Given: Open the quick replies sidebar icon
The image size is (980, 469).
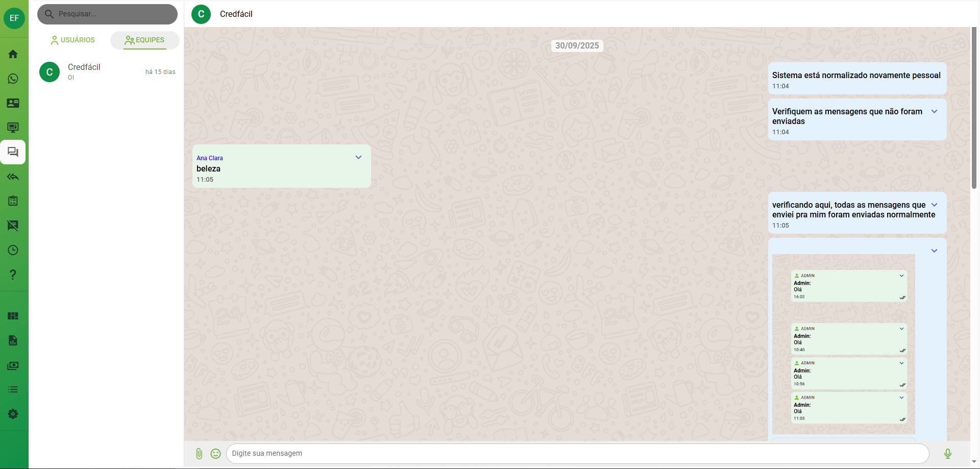Looking at the screenshot, I should pyautogui.click(x=13, y=177).
